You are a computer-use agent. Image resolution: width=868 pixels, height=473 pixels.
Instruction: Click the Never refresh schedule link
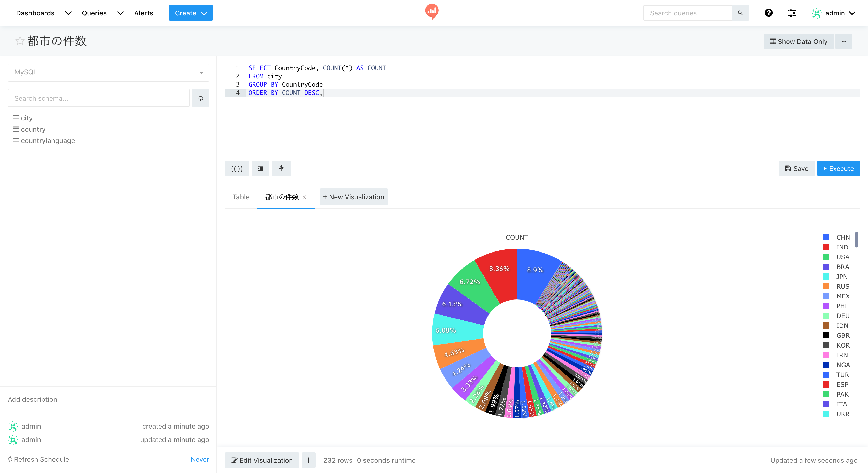point(199,459)
